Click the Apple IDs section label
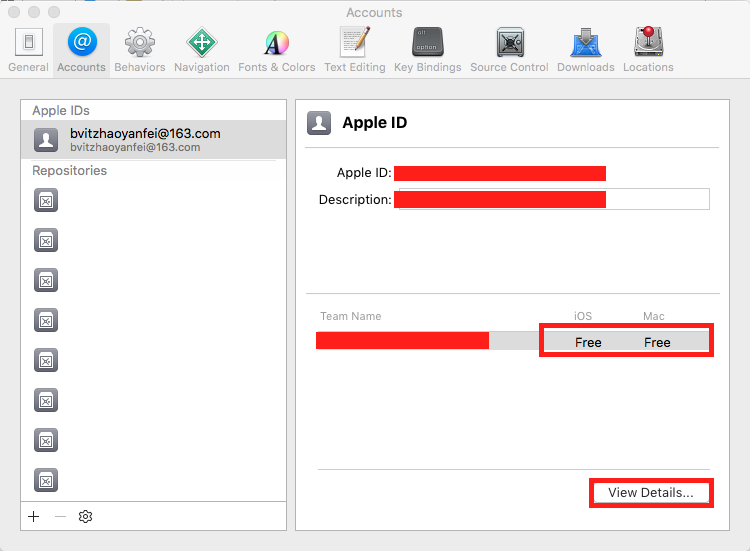The width and height of the screenshot is (750, 551). point(61,110)
